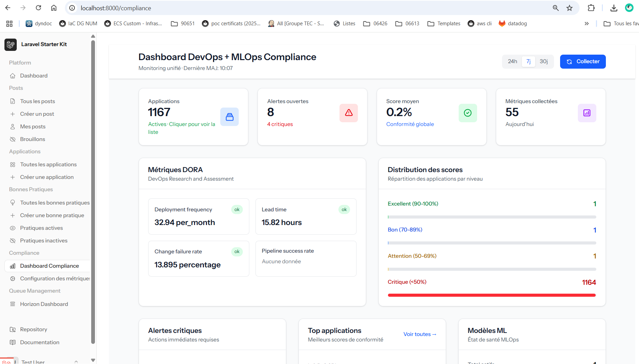Click the plus icon beside Créer une bonne pratique

pyautogui.click(x=13, y=215)
